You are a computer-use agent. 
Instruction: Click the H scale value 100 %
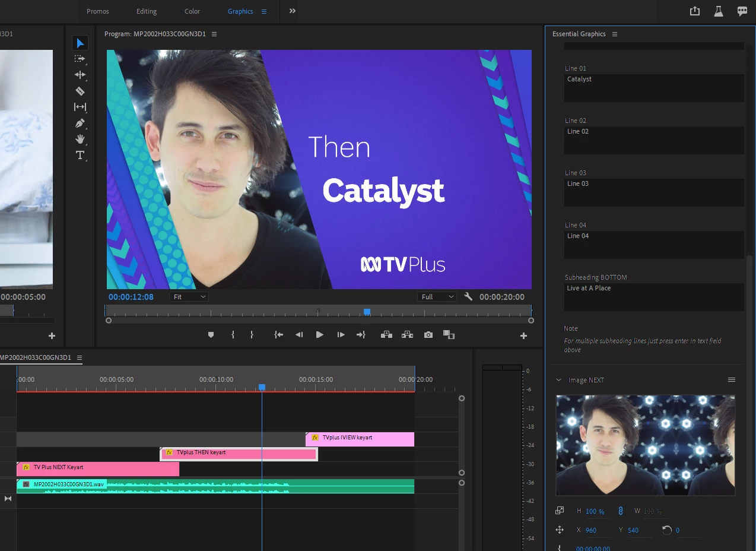595,511
